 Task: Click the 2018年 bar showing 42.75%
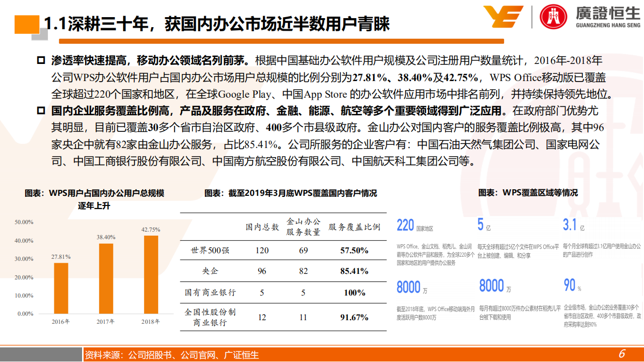pyautogui.click(x=152, y=275)
